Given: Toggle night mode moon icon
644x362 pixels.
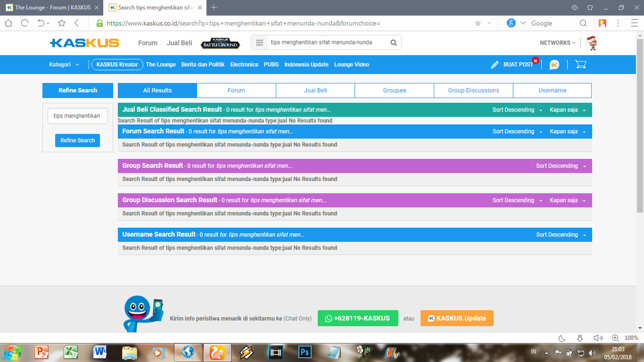Looking at the screenshot, I should [562, 338].
